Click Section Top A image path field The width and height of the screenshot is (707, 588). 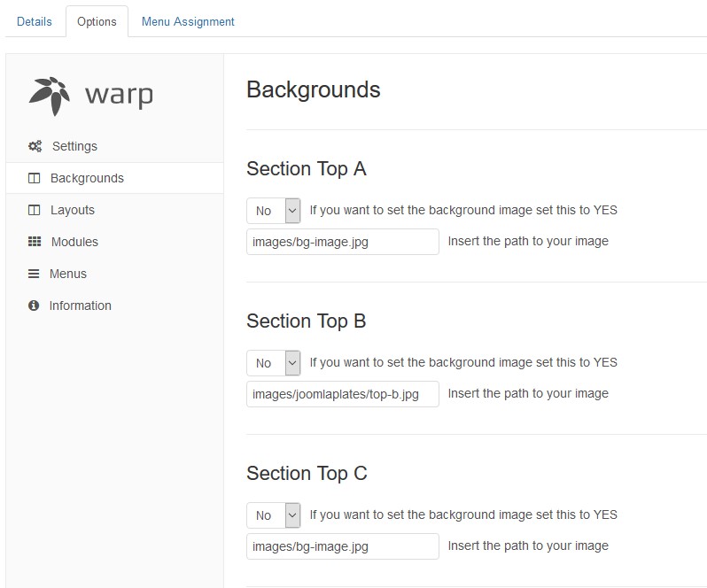pos(342,242)
